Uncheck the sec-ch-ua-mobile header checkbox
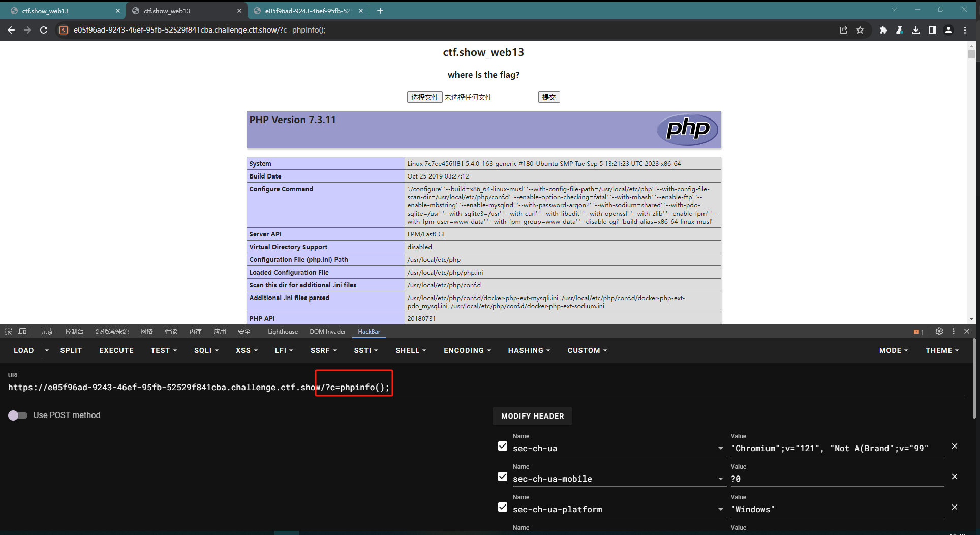This screenshot has width=980, height=535. (x=503, y=477)
